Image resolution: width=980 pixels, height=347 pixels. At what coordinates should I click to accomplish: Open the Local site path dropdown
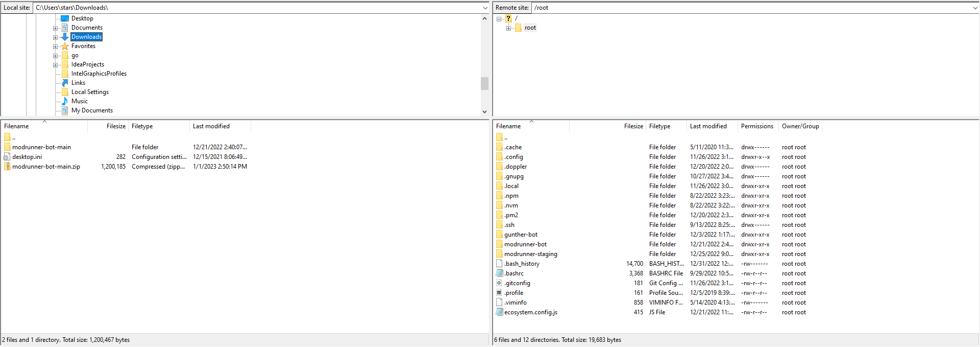pos(485,8)
